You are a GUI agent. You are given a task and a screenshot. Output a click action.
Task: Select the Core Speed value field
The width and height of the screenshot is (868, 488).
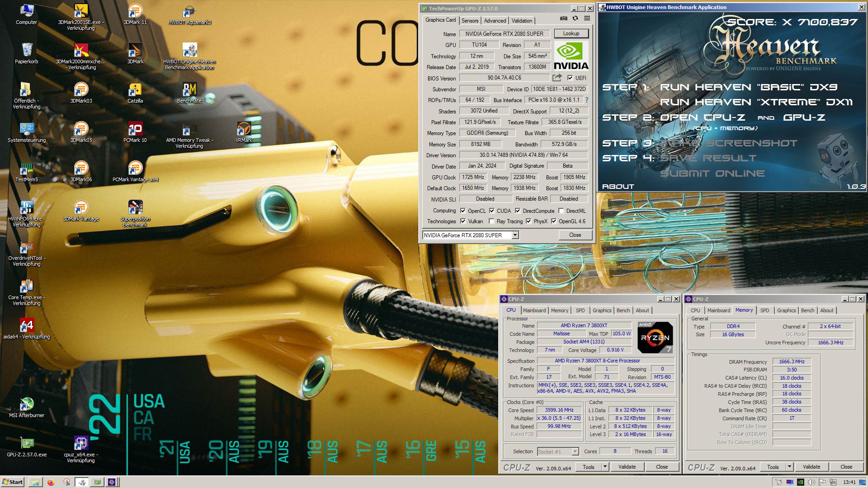559,410
